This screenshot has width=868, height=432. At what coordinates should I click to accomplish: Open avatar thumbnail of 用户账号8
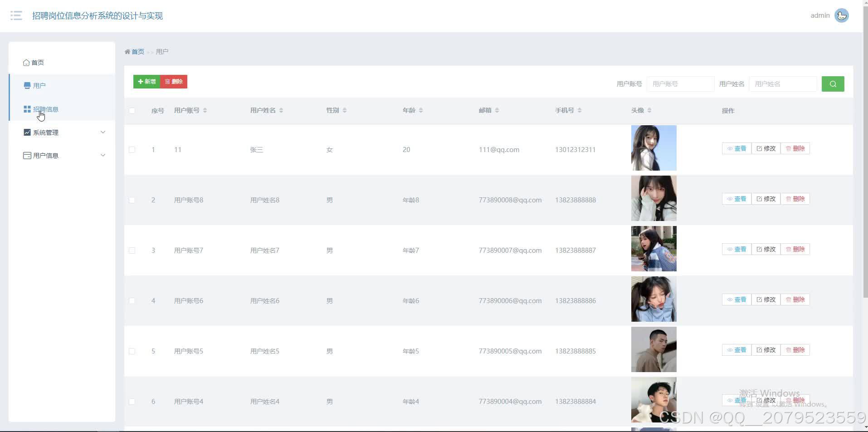[654, 198]
